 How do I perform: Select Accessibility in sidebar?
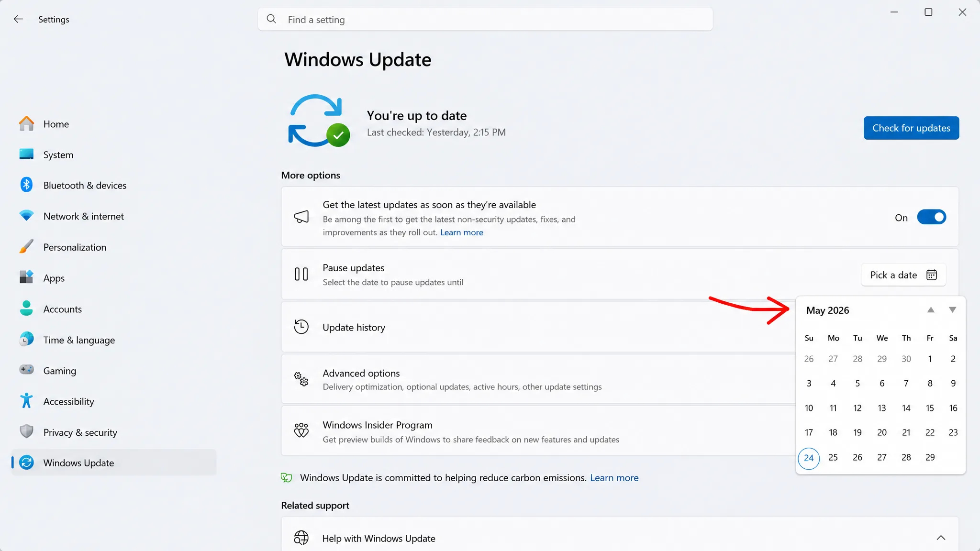(114, 401)
